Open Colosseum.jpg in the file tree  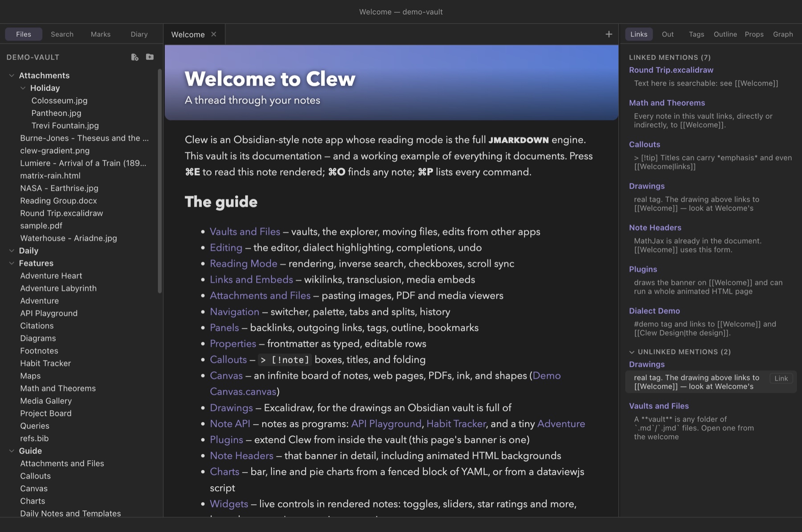coord(59,101)
